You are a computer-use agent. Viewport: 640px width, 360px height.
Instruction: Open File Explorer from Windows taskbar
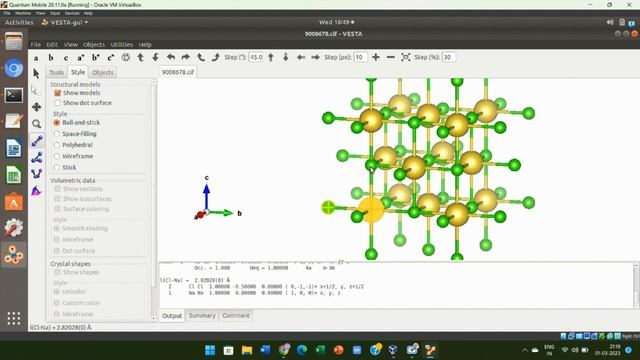(247, 350)
